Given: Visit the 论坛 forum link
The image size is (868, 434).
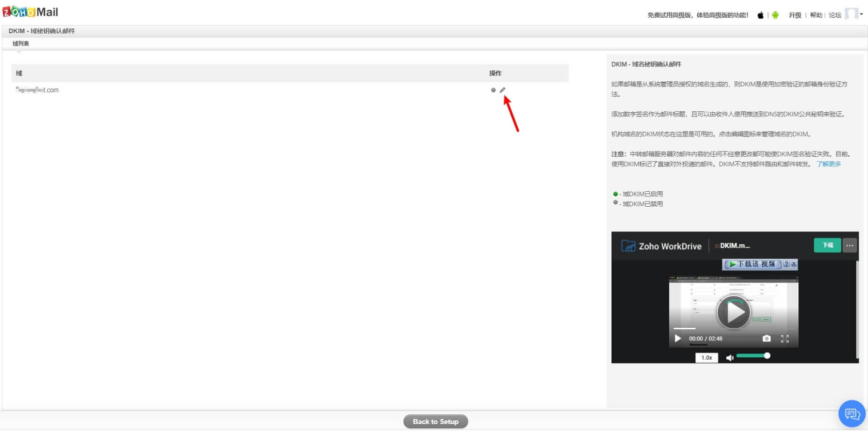Looking at the screenshot, I should (835, 15).
